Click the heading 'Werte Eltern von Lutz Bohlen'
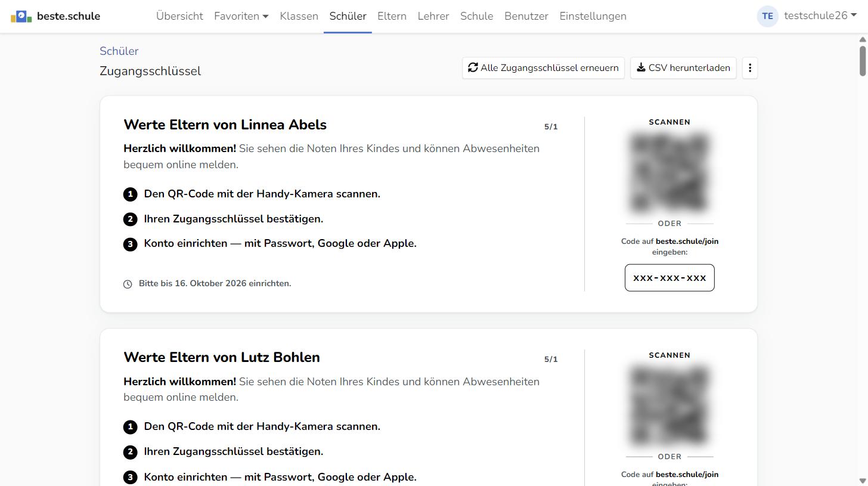 tap(222, 357)
